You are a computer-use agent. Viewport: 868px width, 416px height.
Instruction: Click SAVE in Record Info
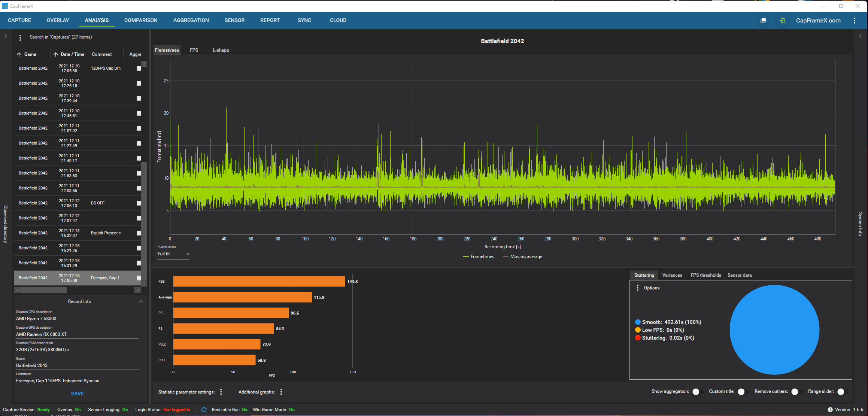[x=78, y=394]
